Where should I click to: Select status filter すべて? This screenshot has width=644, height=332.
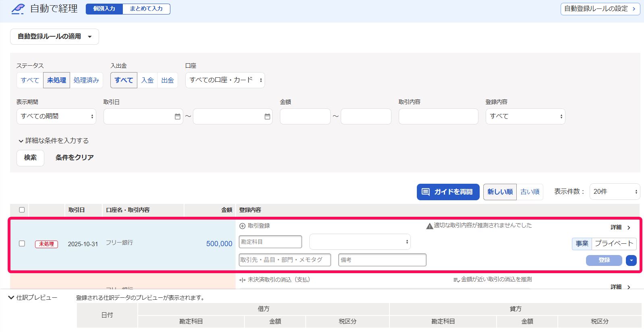(x=30, y=80)
